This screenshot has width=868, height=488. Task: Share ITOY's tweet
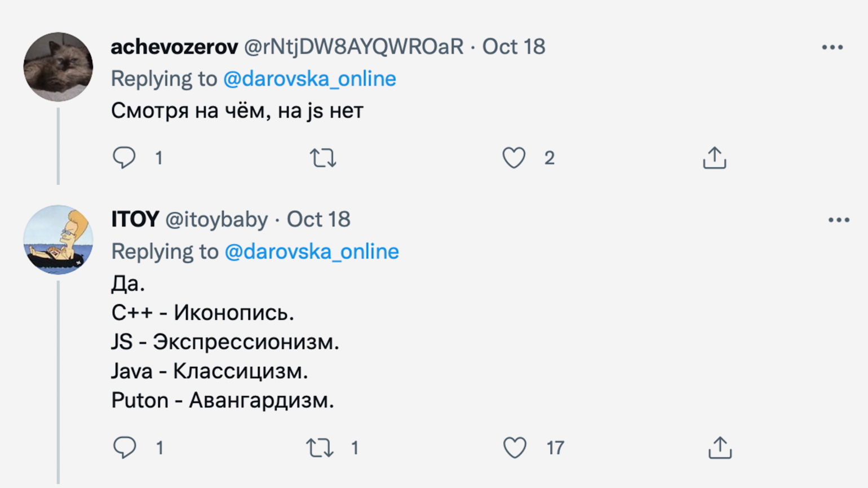(x=720, y=448)
